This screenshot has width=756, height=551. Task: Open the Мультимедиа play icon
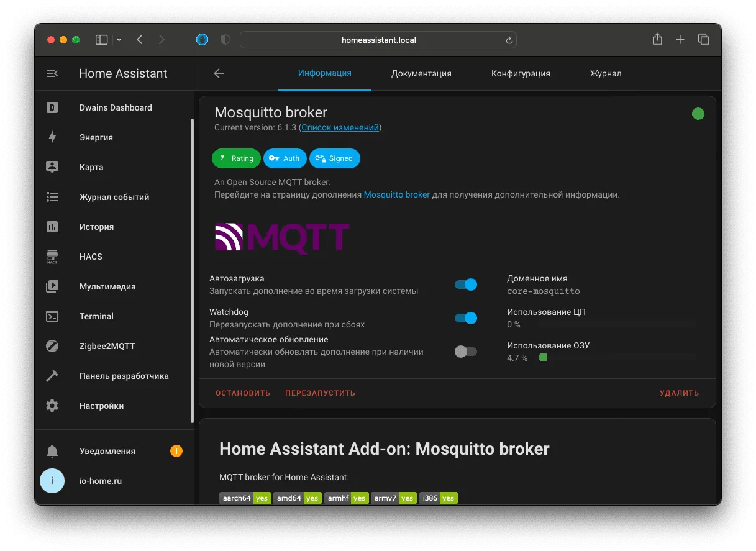52,286
